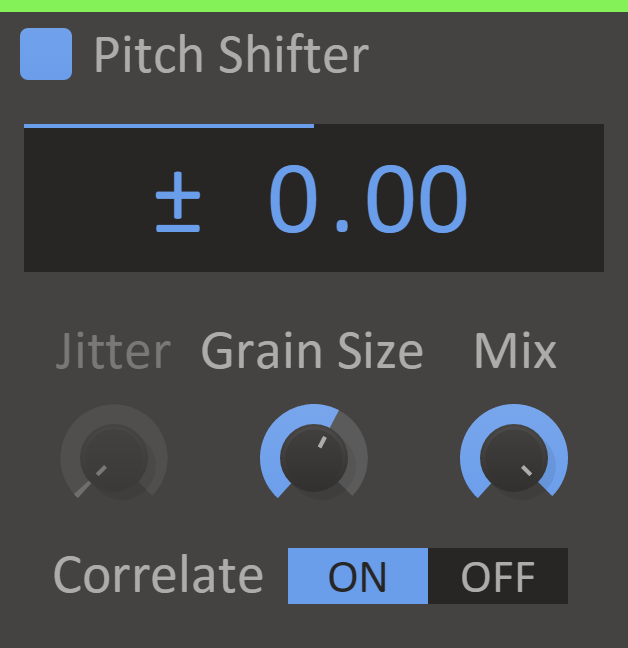This screenshot has width=628, height=648.
Task: Click the Jitter label
Action: pos(114,352)
